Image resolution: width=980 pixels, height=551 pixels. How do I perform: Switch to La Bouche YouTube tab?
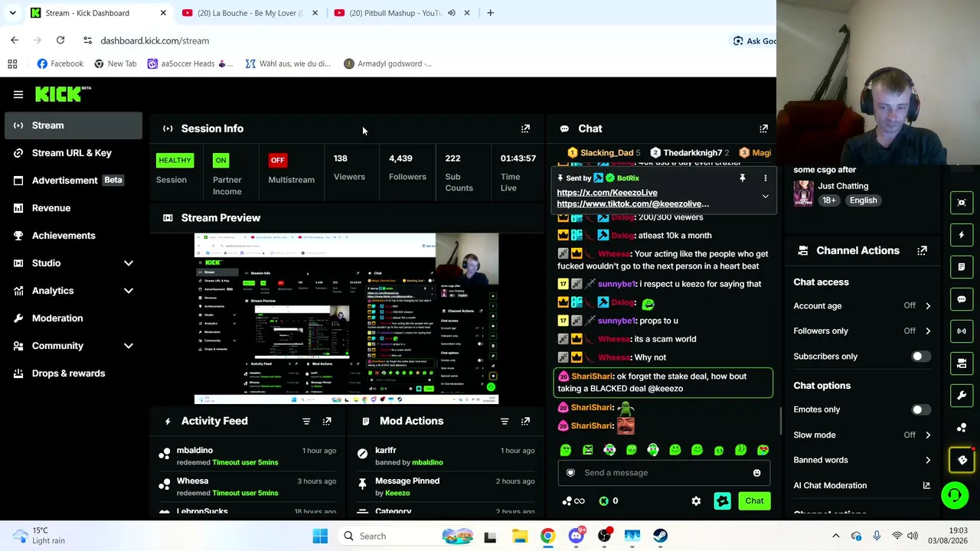(x=250, y=13)
